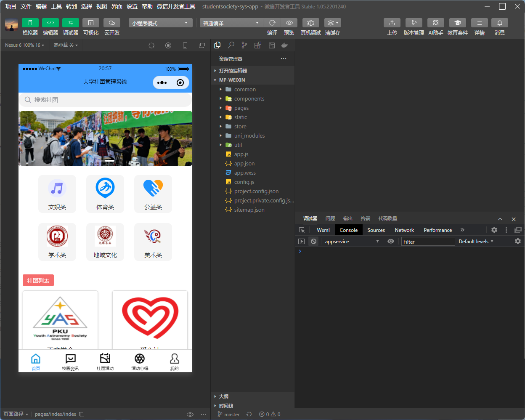Open the 项目 menu
The height and width of the screenshot is (420, 525).
[11, 6]
